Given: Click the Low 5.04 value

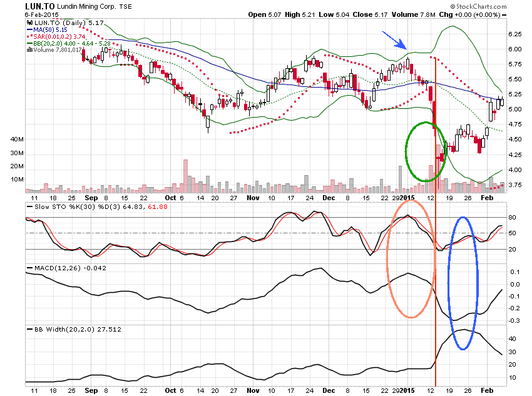Looking at the screenshot, I should point(334,14).
